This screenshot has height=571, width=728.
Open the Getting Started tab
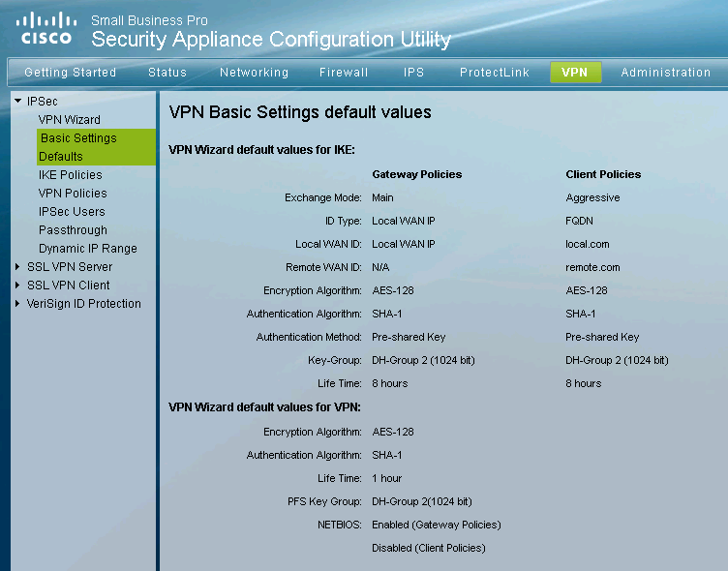[x=70, y=73]
